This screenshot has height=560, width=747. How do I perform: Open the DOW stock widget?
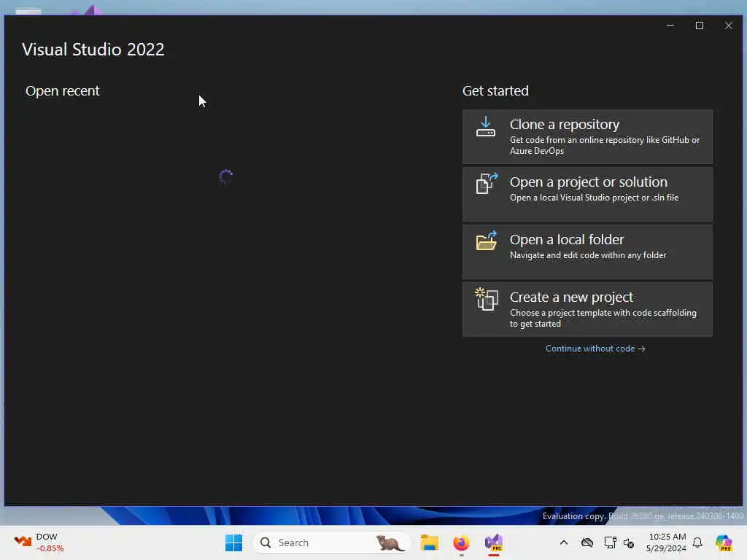pos(39,542)
